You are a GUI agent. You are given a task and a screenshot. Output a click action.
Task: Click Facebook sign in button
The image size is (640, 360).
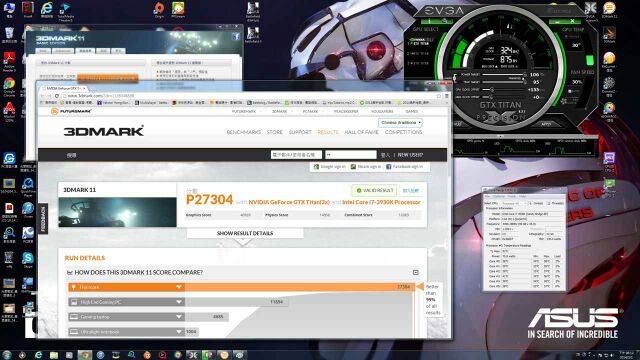(404, 167)
